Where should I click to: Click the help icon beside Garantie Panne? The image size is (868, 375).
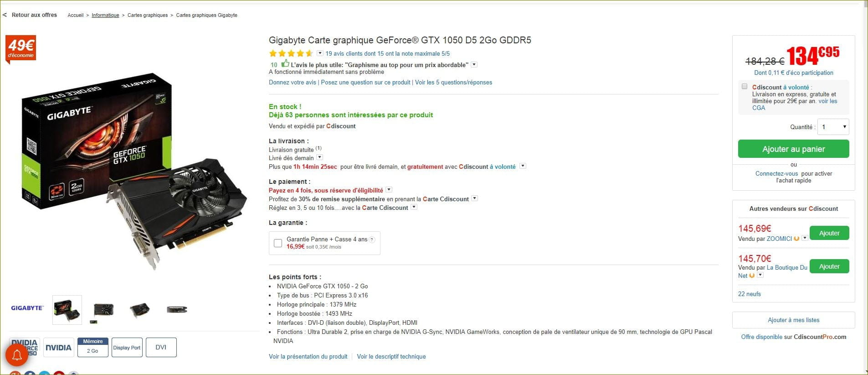(372, 240)
